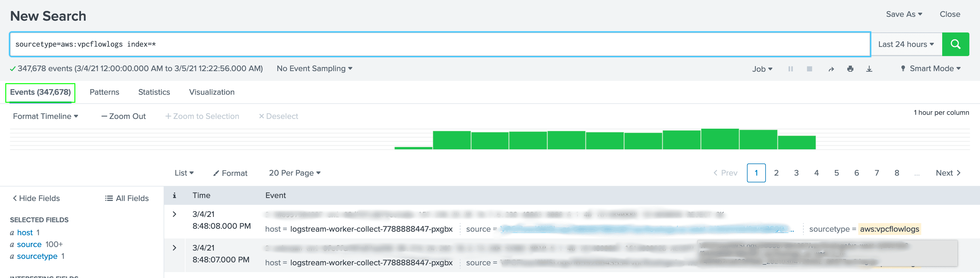
Task: Click the share job arrow icon
Action: pos(831,69)
